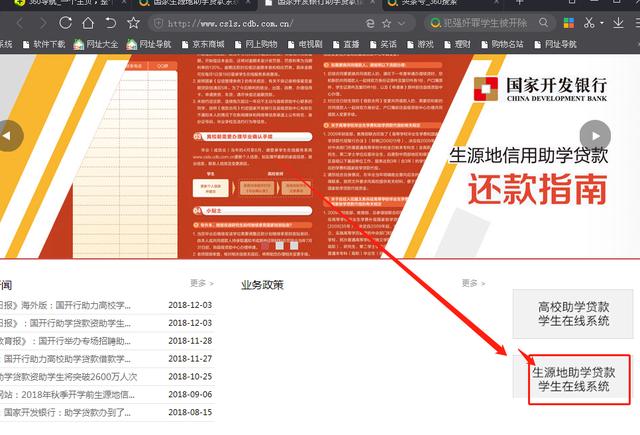
Task: Open news item 海外版：国开行助力高校学
Action: (x=65, y=305)
